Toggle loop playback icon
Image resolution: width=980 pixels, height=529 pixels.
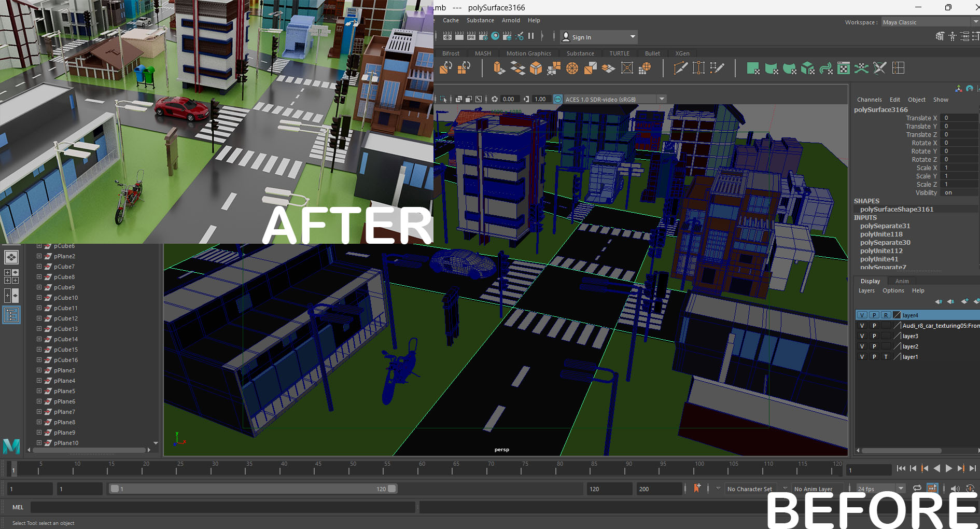click(x=917, y=489)
